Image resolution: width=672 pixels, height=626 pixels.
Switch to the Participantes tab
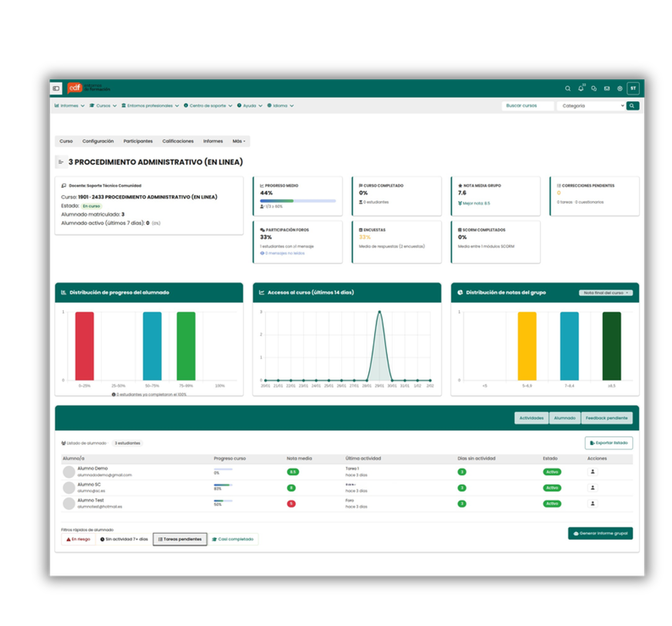pos(138,141)
